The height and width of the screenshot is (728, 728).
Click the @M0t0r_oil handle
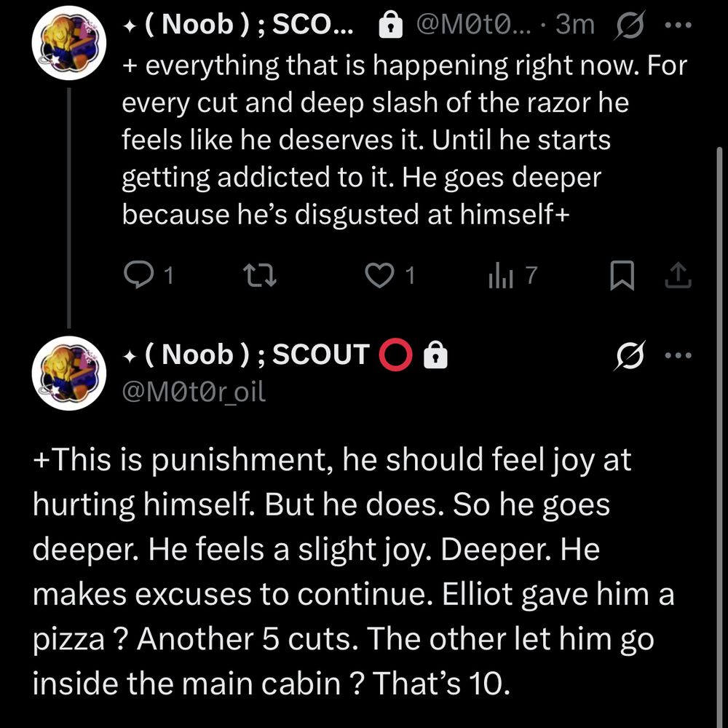(x=194, y=392)
